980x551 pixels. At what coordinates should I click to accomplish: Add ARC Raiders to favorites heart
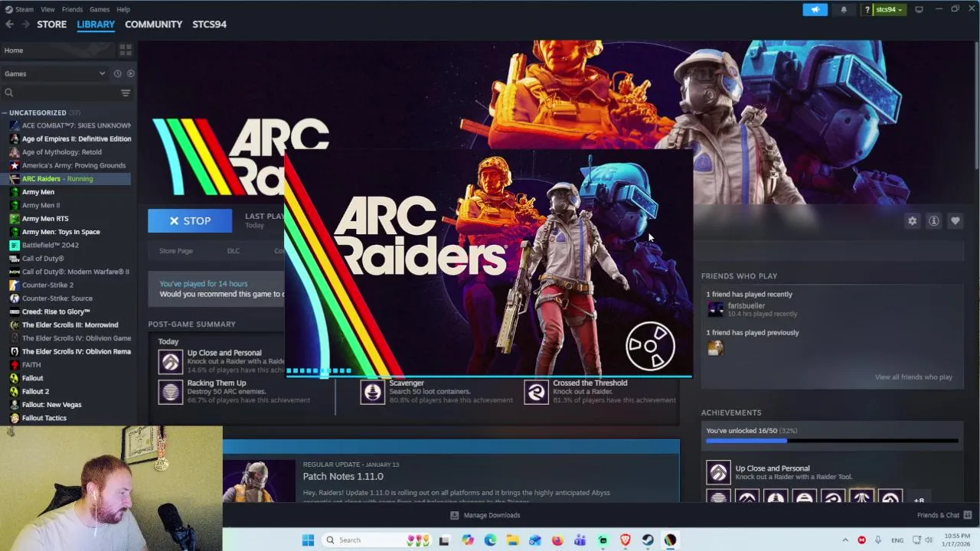coord(955,220)
